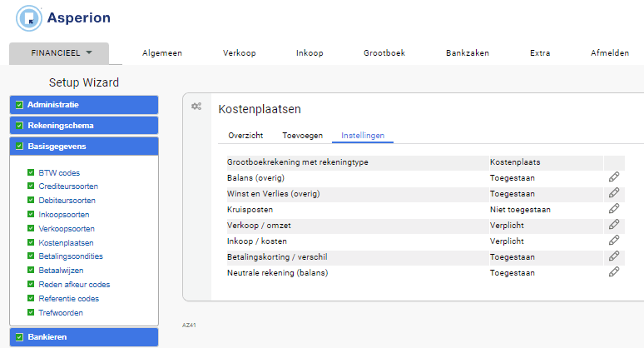Open the Grootboek menu
The width and height of the screenshot is (644, 348).
click(384, 53)
